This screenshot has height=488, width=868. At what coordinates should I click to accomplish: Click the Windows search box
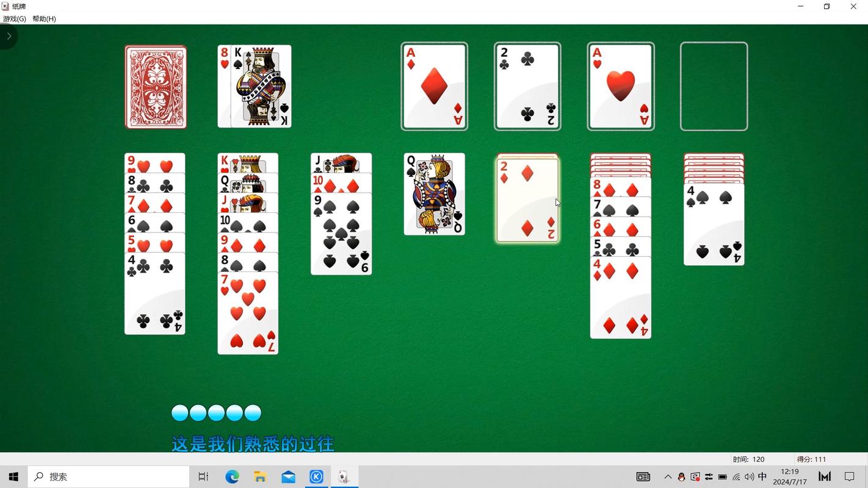pyautogui.click(x=110, y=477)
